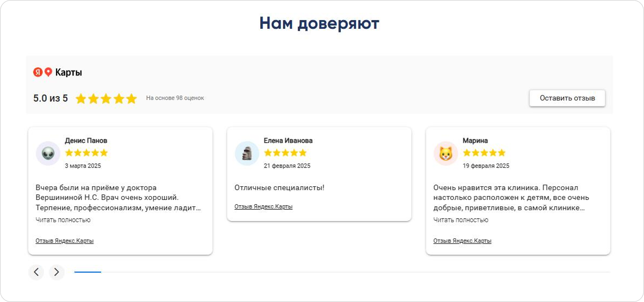
Task: Open the Отзыв Яндекс.Карты link under Денис Панов's review
Action: (65, 241)
